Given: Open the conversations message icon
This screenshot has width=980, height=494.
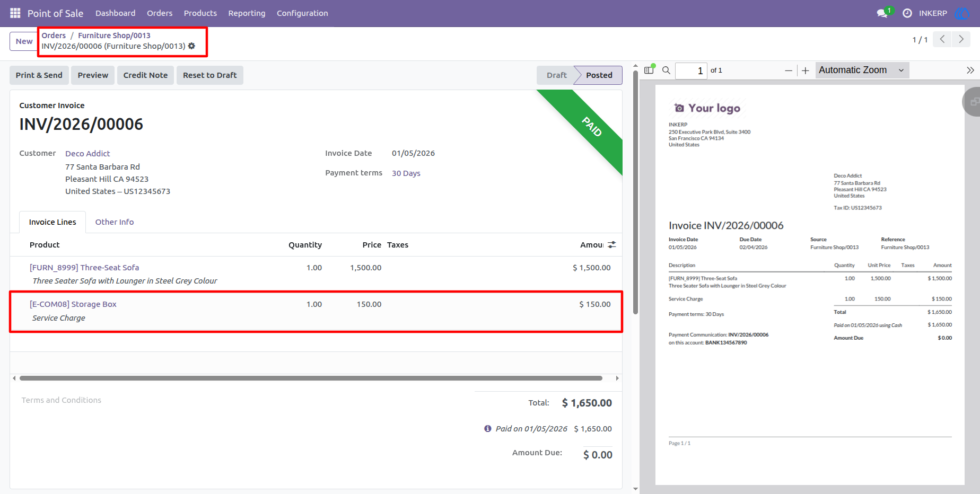Looking at the screenshot, I should (882, 13).
